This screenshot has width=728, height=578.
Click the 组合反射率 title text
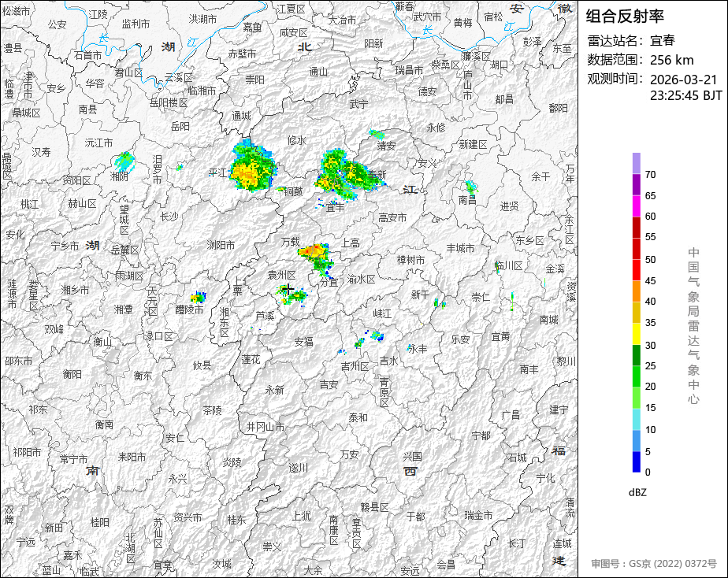(625, 17)
